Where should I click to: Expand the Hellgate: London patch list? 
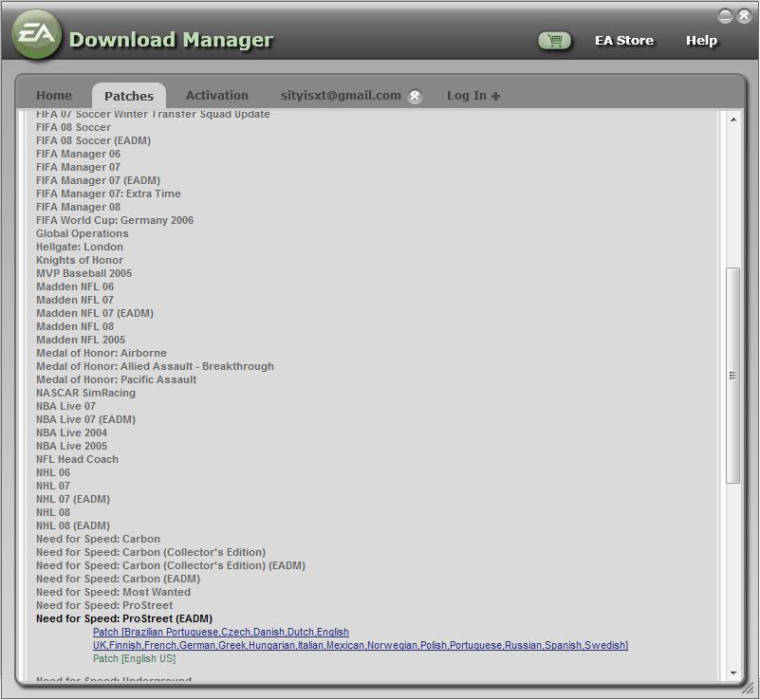tap(80, 247)
